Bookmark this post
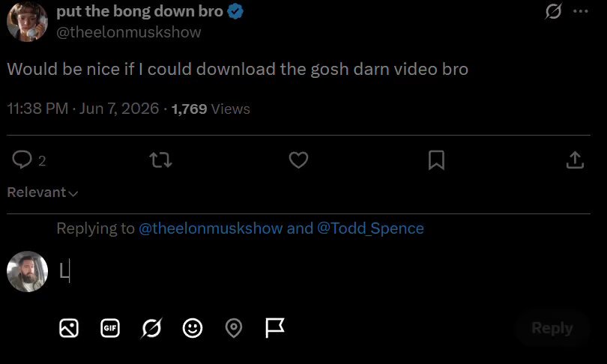607x364 pixels. click(x=436, y=160)
